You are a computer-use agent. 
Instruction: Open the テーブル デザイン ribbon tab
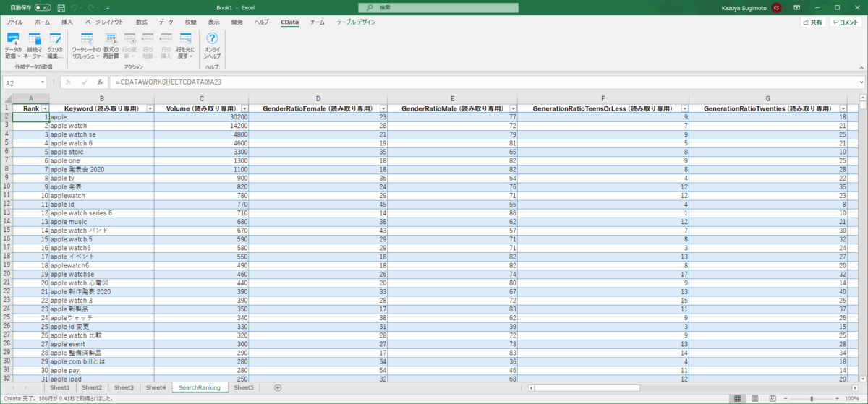356,22
